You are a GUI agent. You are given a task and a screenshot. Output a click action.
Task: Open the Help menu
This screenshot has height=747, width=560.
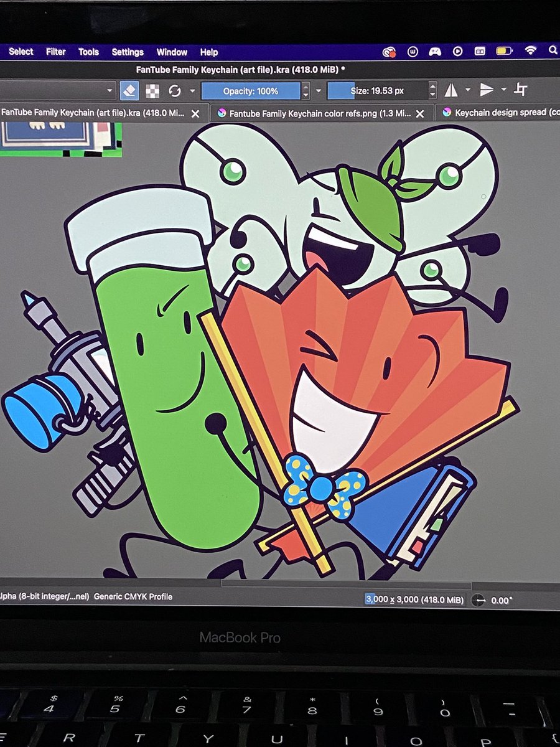pyautogui.click(x=209, y=52)
